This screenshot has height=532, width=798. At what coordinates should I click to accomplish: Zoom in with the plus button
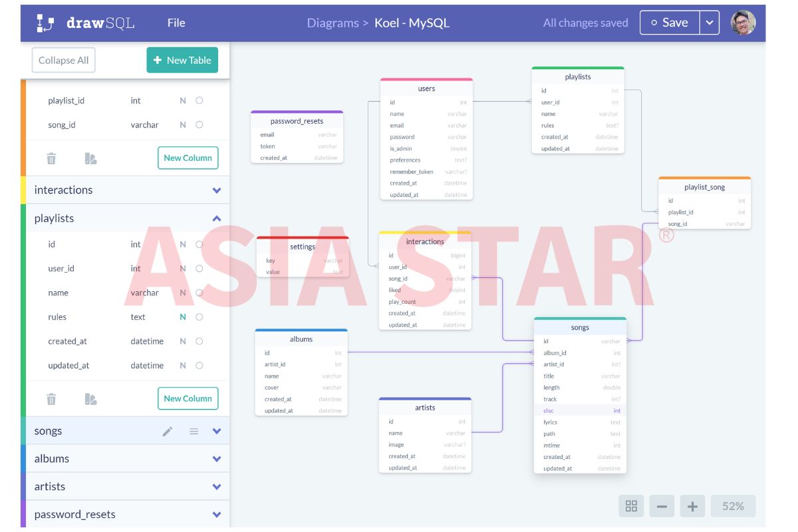[692, 506]
